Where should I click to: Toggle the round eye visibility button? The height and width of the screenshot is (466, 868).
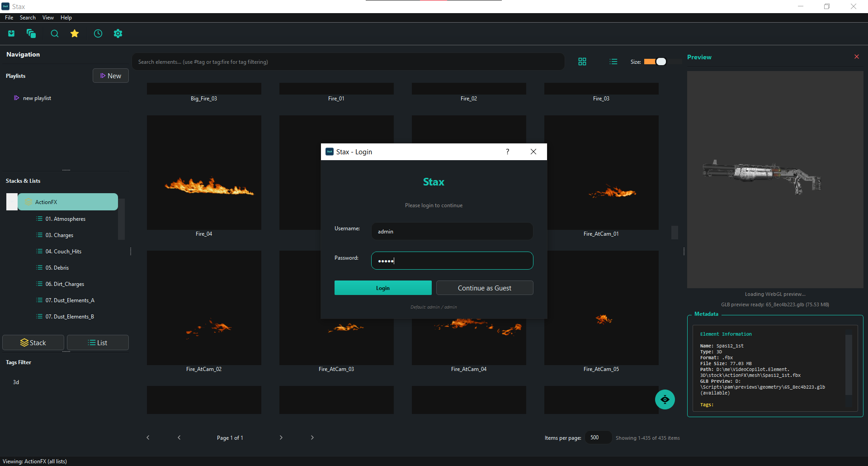coord(665,399)
